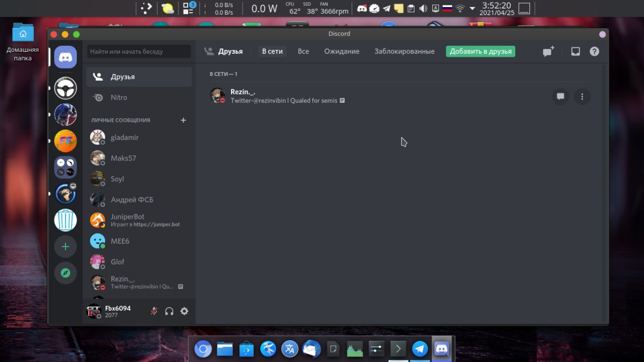Open Домашняя папка desktop folder
This screenshot has width=644, height=362.
23,42
